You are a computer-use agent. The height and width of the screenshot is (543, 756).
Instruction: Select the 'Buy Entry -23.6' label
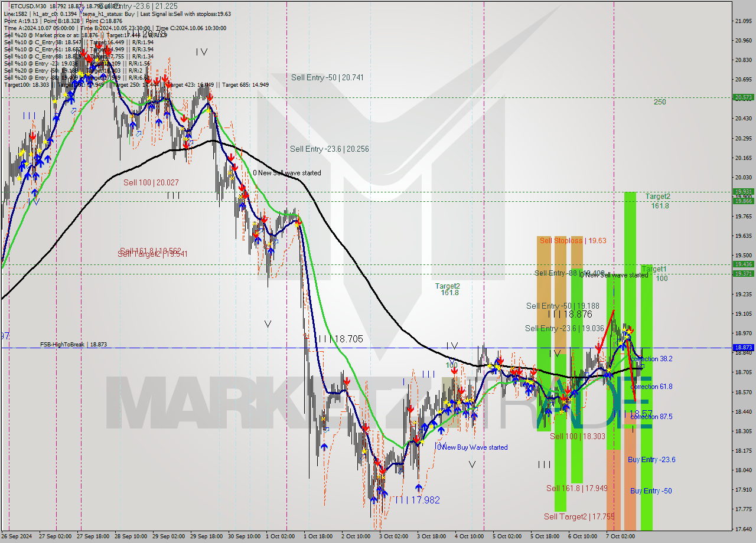tap(651, 459)
